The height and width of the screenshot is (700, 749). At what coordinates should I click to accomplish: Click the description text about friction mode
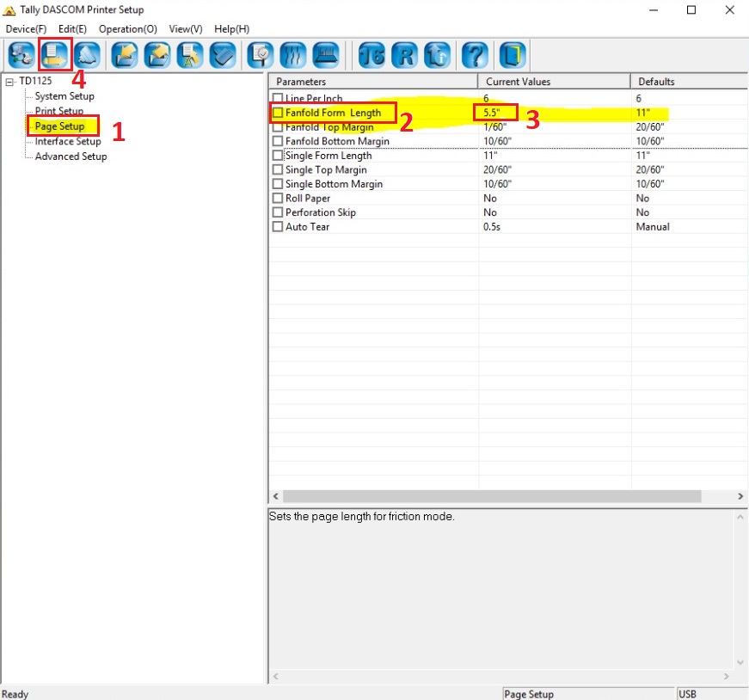pyautogui.click(x=362, y=517)
